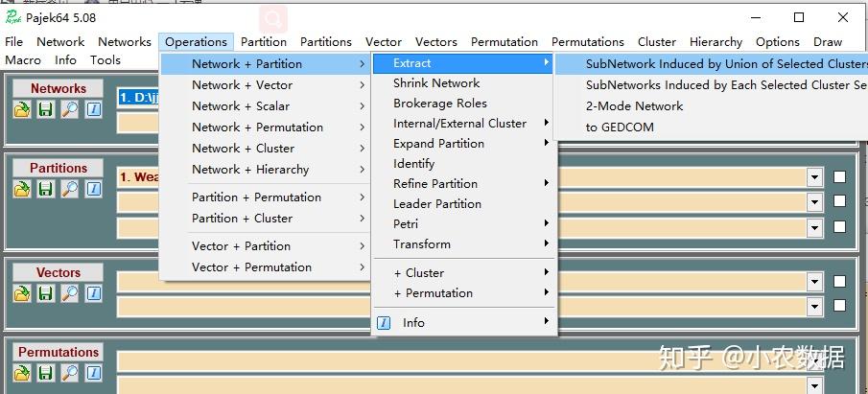868x394 pixels.
Task: Click the open file icon under Networks
Action: [x=22, y=109]
